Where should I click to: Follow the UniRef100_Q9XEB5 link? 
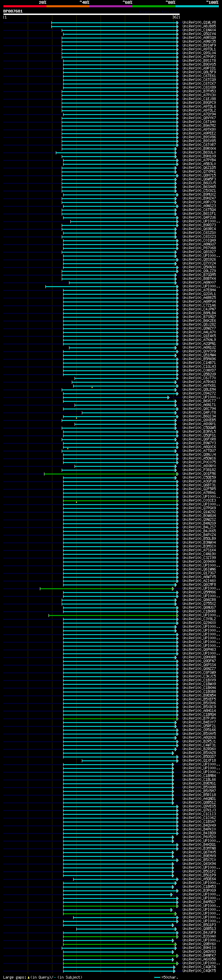[199, 420]
